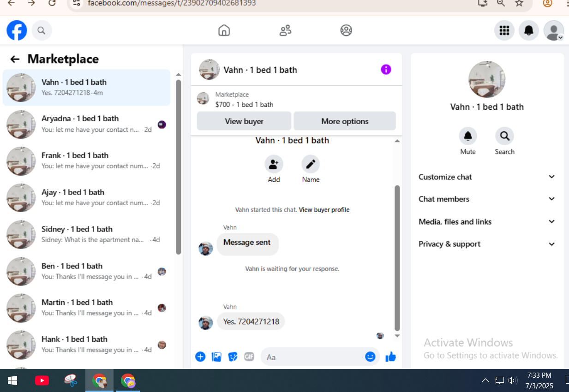Image resolution: width=569 pixels, height=392 pixels.
Task: Expand Chat members section
Action: pos(487,199)
